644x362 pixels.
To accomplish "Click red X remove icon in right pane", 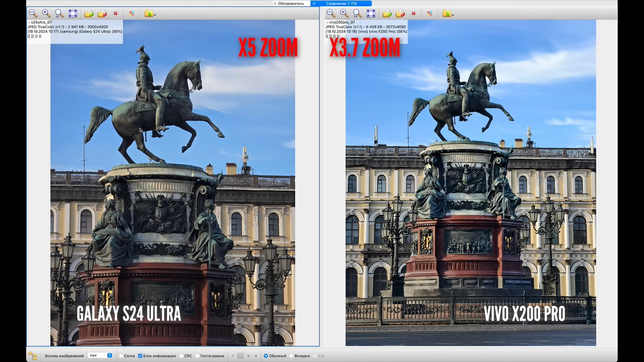I will click(413, 14).
